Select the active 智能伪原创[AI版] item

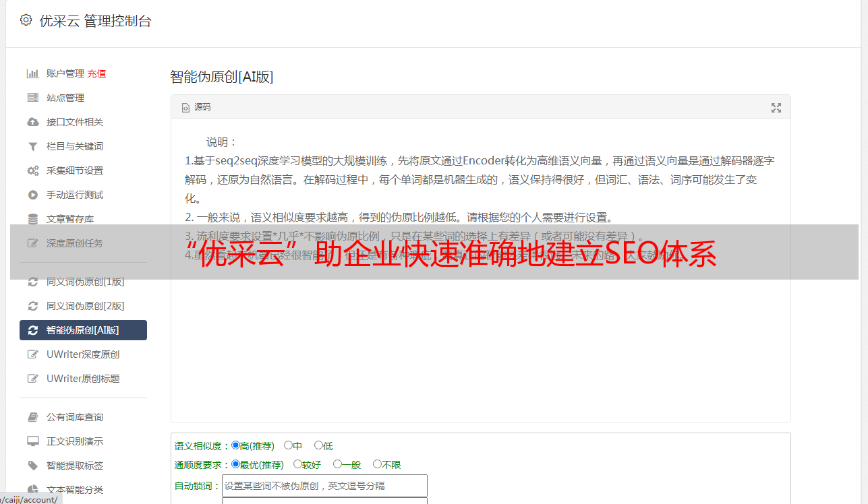coord(83,330)
